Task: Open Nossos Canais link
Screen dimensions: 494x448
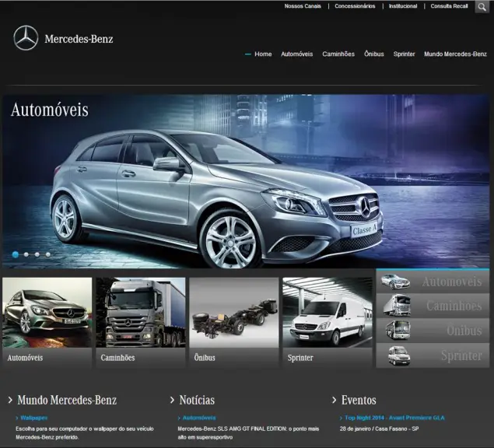Action: point(303,6)
